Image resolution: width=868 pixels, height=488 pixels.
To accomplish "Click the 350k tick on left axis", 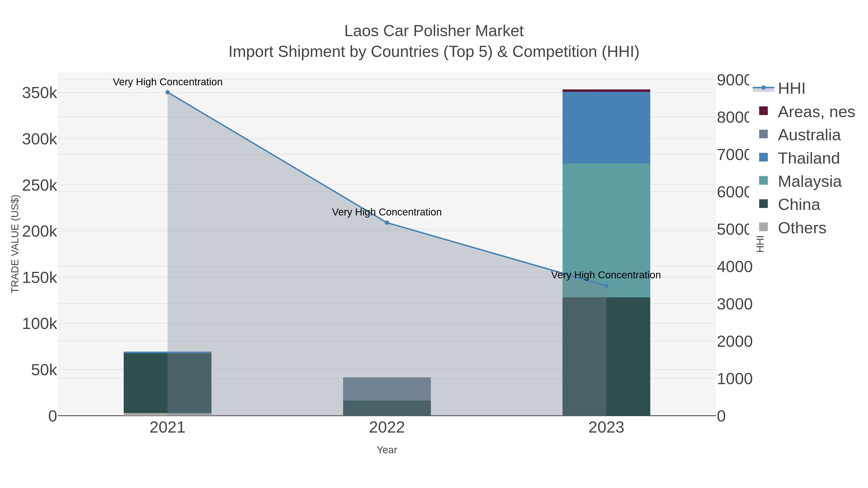I will pyautogui.click(x=40, y=93).
